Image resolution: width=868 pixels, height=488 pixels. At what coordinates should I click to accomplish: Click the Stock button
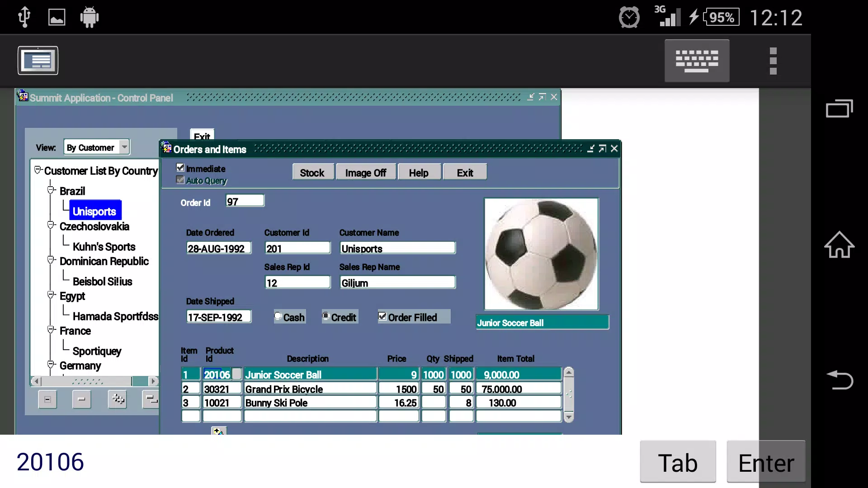(x=312, y=173)
